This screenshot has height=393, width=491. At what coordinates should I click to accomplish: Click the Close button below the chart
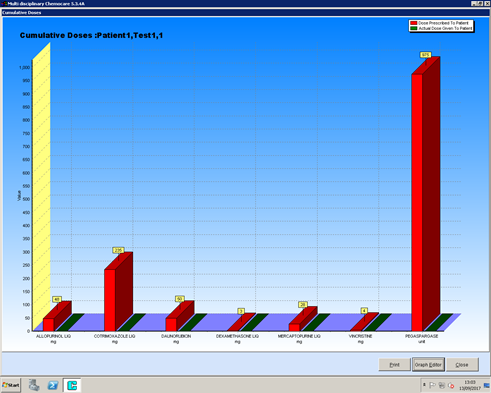click(462, 365)
